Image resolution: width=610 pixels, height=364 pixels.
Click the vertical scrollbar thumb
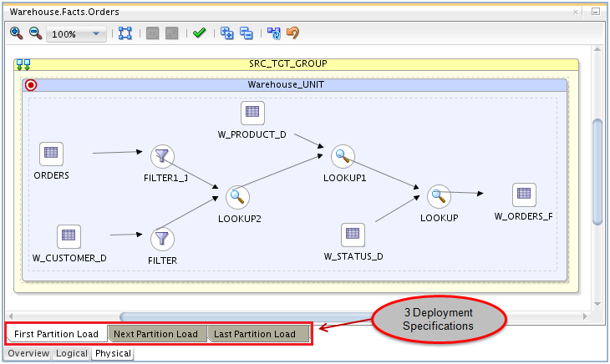(597, 171)
